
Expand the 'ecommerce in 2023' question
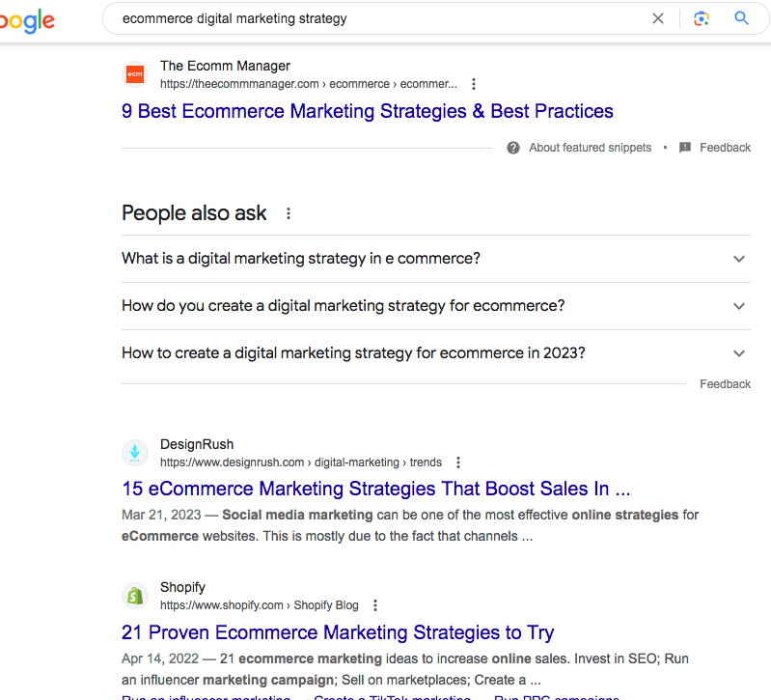[435, 353]
